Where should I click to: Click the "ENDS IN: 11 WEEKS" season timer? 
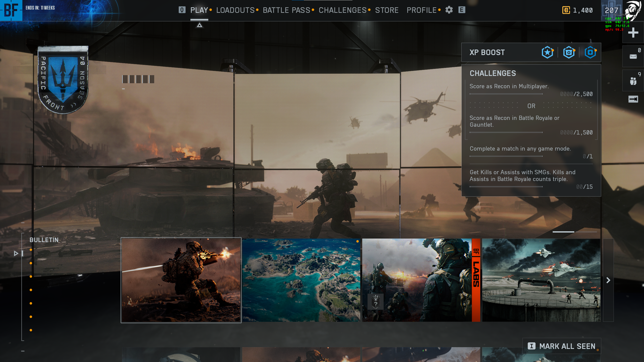pos(40,8)
